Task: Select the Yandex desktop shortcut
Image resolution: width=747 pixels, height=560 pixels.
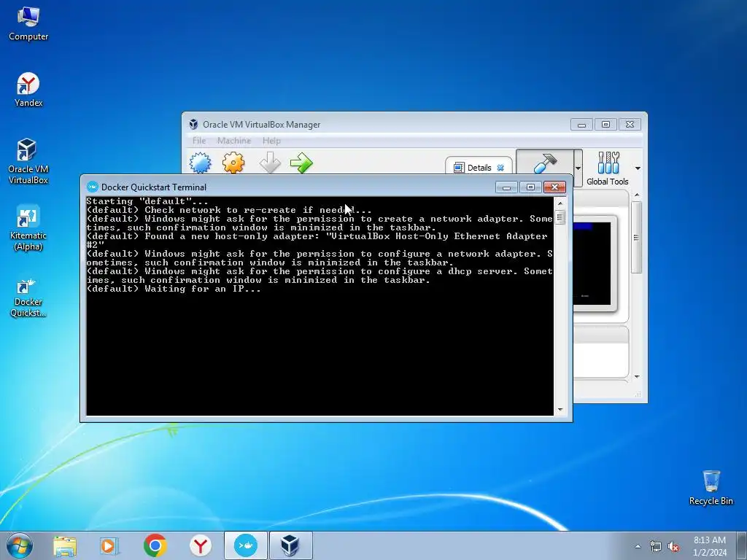Action: click(28, 90)
